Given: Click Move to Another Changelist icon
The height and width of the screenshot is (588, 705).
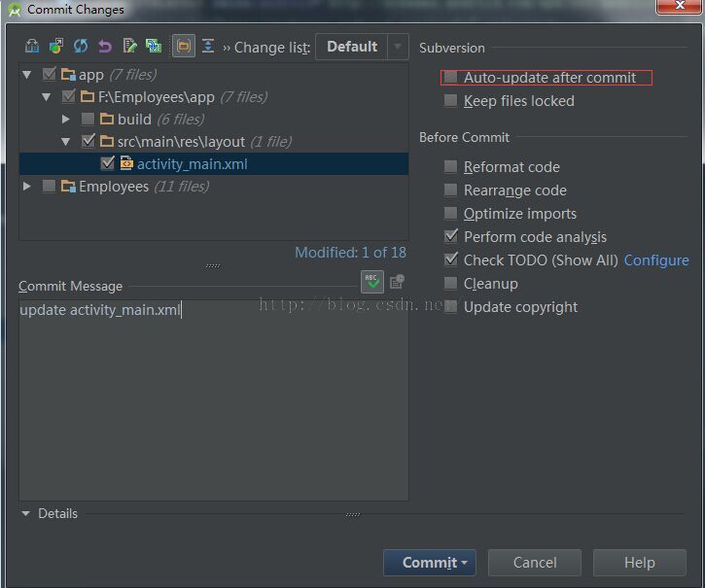Looking at the screenshot, I should [55, 46].
